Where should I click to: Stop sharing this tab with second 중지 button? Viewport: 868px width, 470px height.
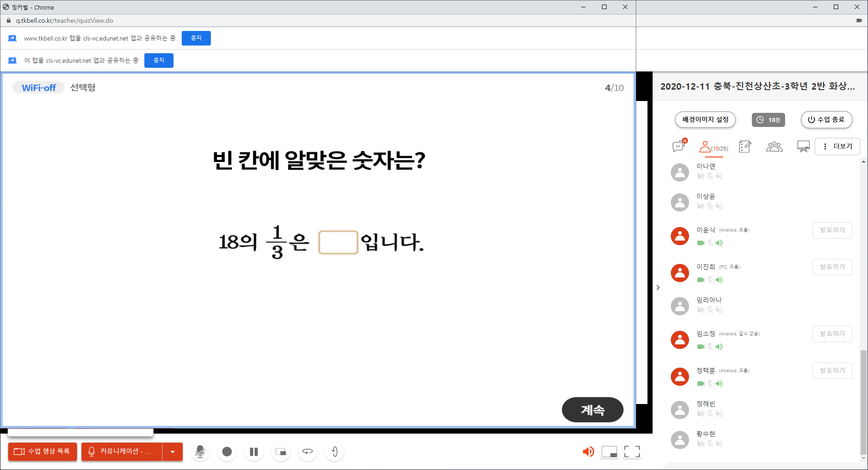click(x=158, y=61)
